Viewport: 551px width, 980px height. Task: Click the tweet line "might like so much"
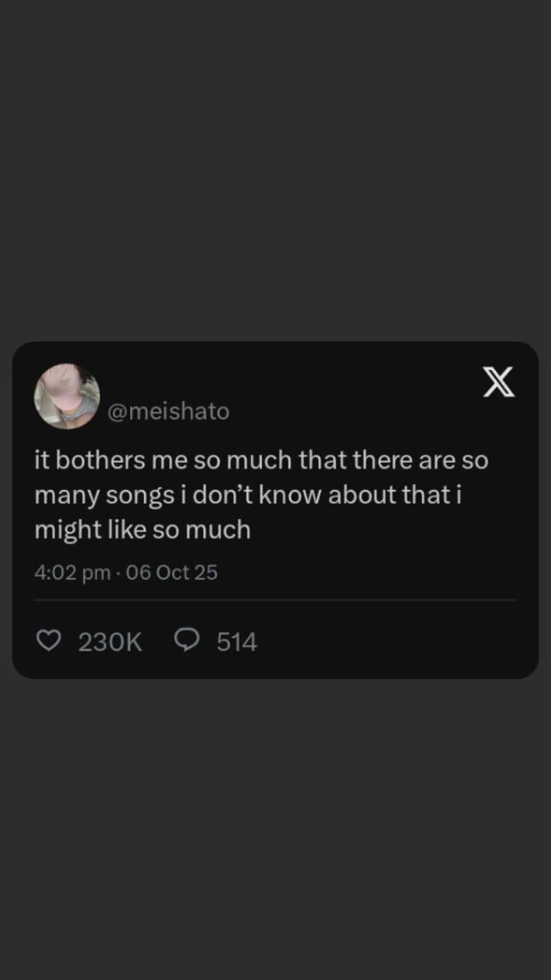142,529
